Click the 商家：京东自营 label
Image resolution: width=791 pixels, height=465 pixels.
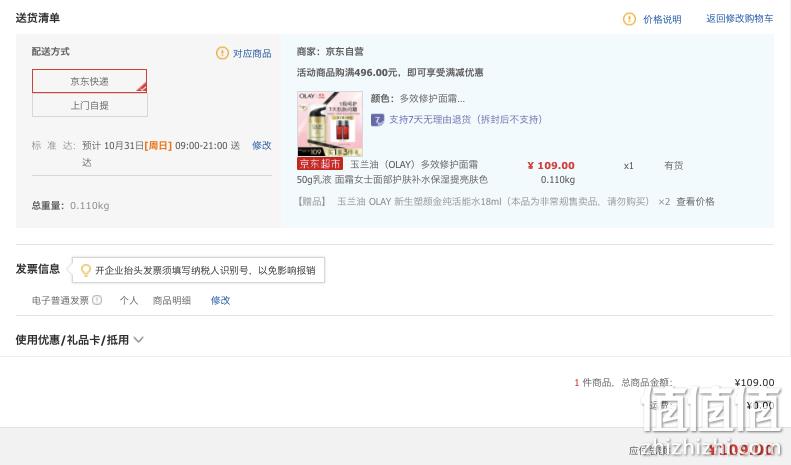330,51
